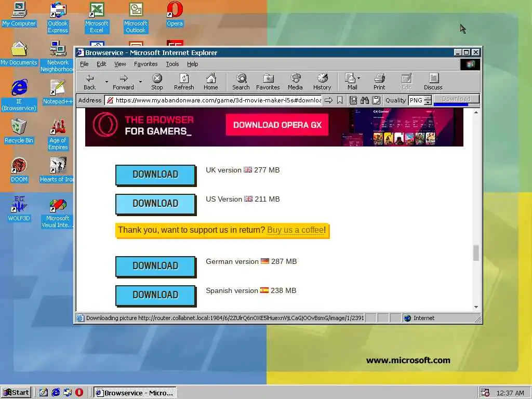Click the Forward navigation button
Image resolution: width=532 pixels, height=399 pixels.
coord(123,82)
